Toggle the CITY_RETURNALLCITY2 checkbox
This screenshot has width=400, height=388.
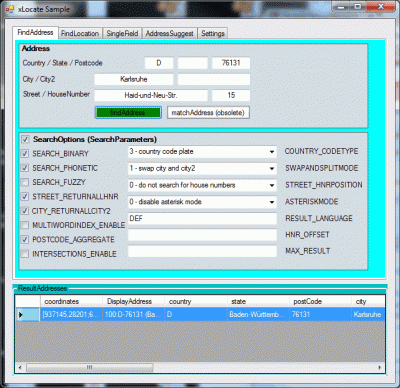coord(25,211)
